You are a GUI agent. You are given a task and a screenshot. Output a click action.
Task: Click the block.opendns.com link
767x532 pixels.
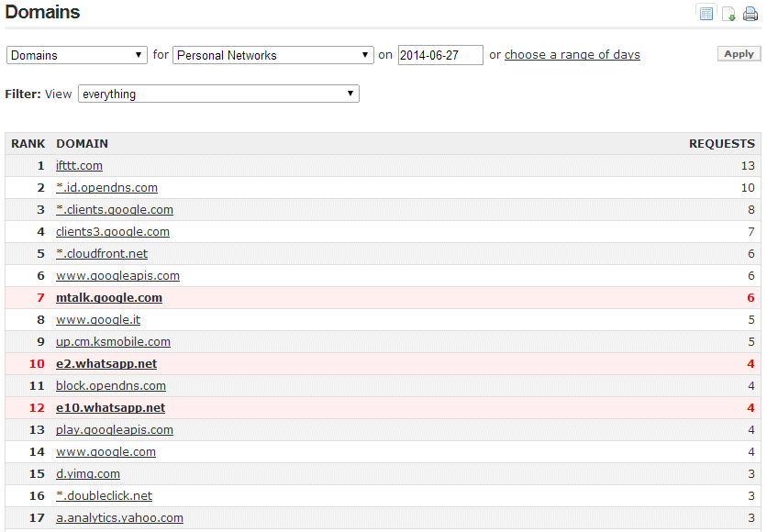tap(111, 386)
